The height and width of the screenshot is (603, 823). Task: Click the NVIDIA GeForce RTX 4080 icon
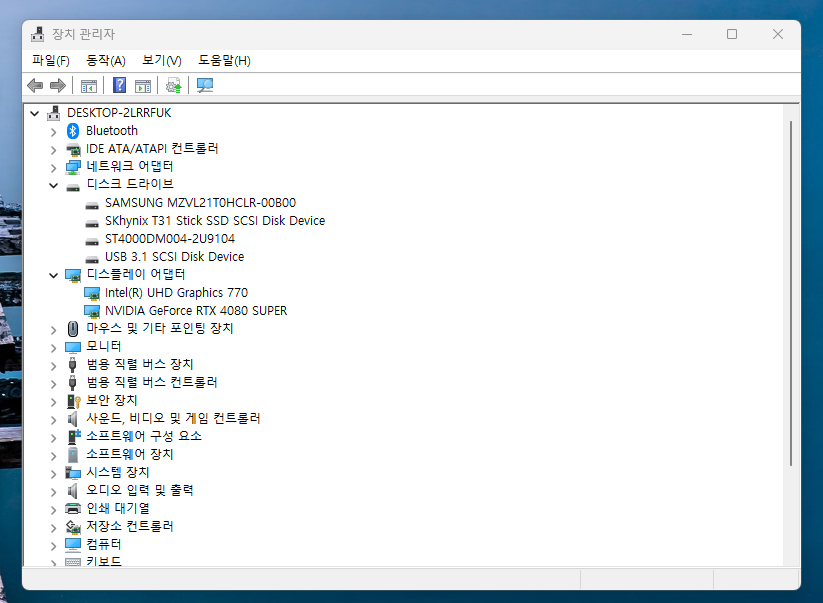pos(92,311)
